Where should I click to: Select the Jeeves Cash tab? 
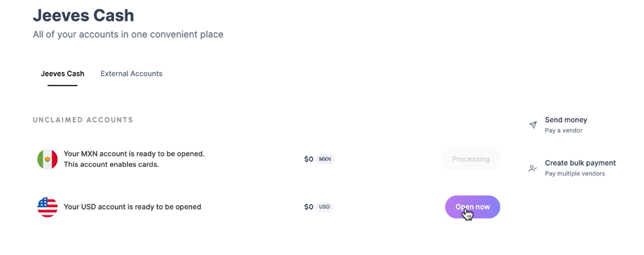(x=62, y=74)
